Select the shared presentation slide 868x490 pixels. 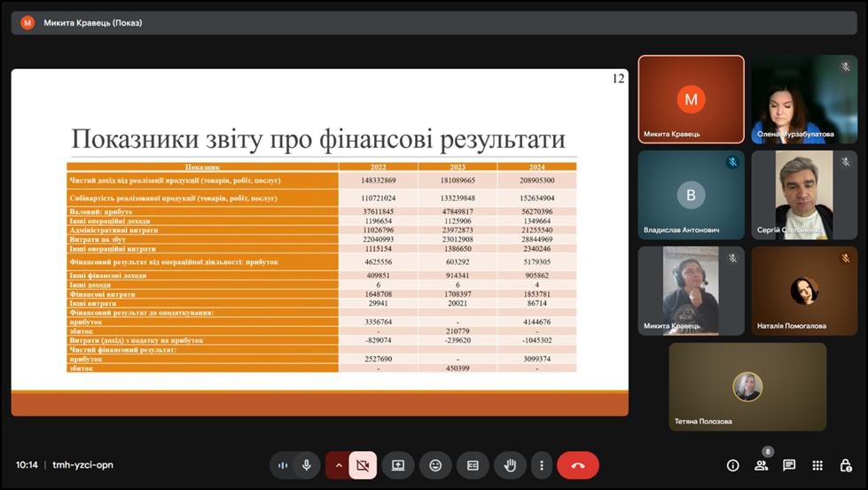click(319, 242)
